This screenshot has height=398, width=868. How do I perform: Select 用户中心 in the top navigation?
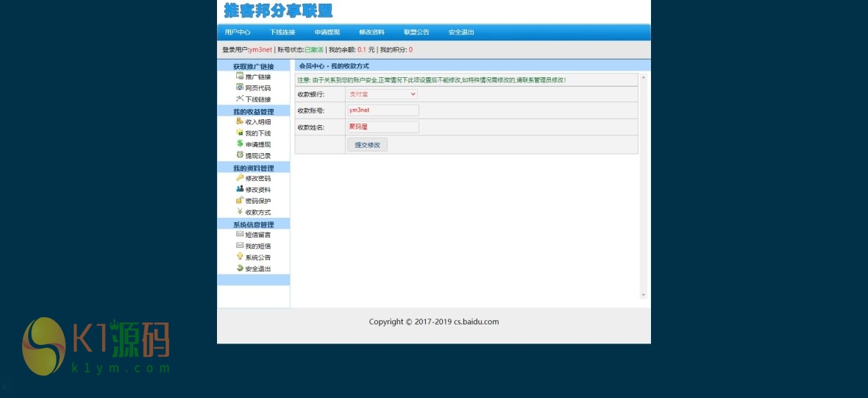coord(238,32)
